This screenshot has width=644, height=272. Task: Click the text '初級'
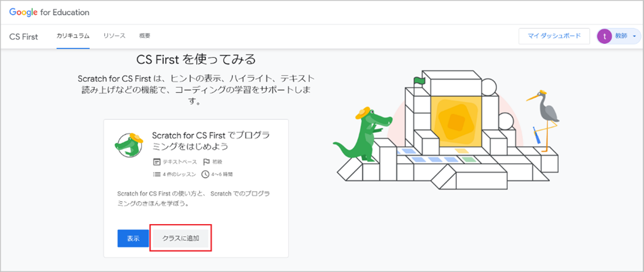[x=217, y=161]
